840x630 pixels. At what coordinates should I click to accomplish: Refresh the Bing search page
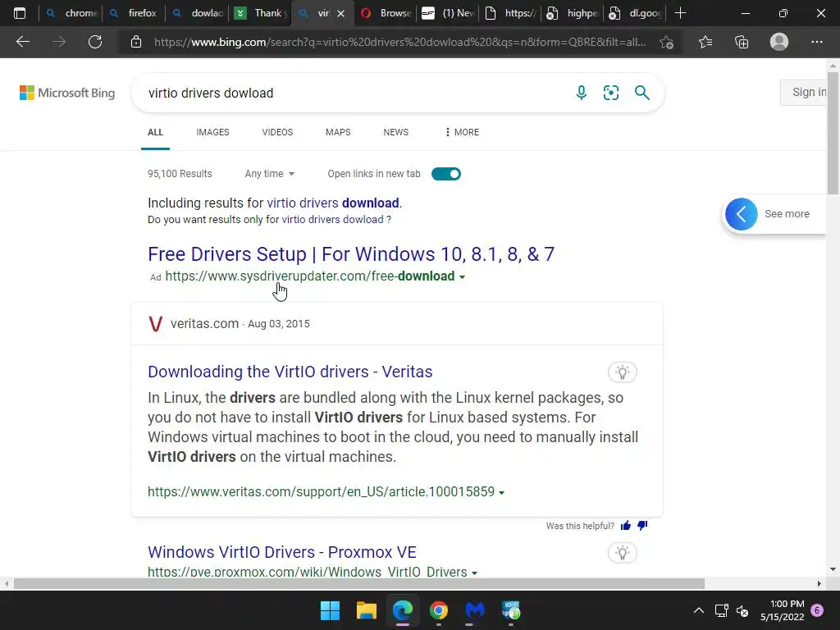[95, 42]
